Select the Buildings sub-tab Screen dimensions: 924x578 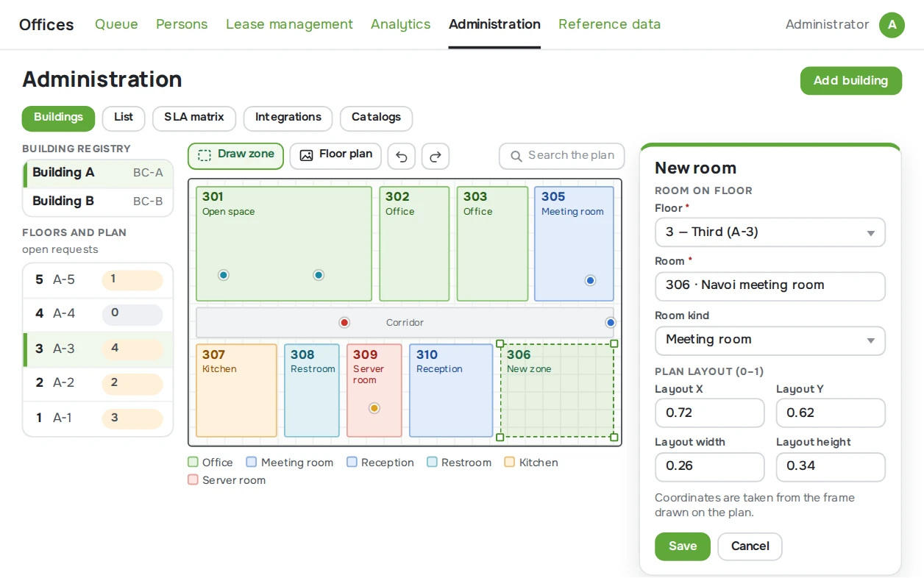59,118
